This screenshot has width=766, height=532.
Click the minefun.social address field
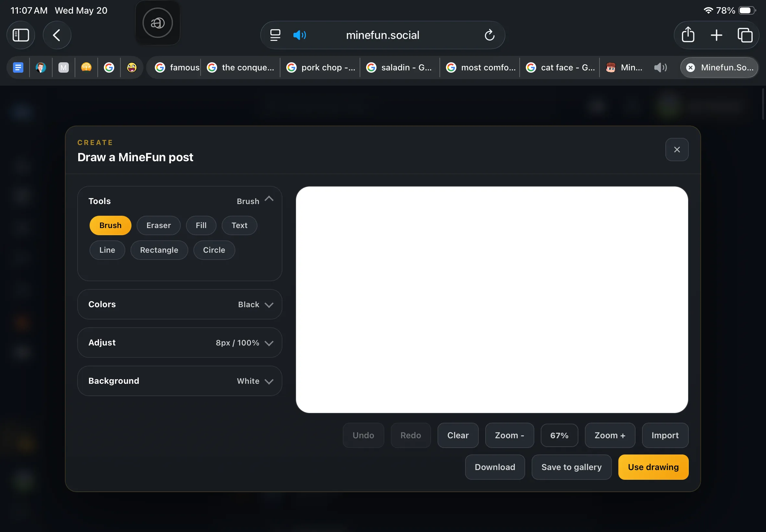382,35
